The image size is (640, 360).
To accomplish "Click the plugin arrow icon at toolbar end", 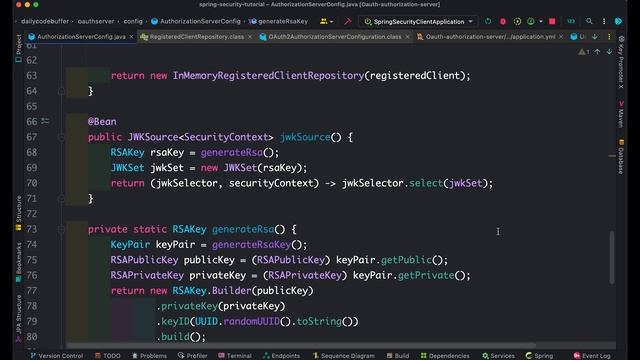I will click(x=618, y=21).
